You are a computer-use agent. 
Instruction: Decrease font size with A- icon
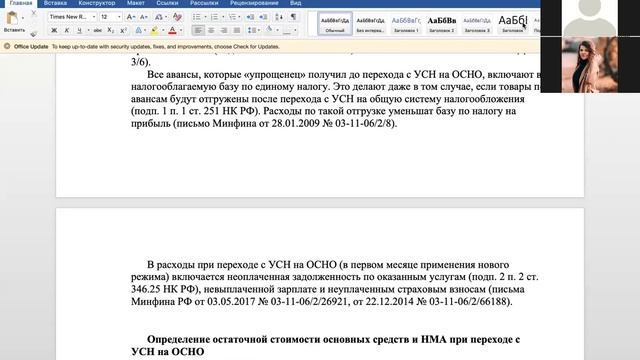[144, 17]
